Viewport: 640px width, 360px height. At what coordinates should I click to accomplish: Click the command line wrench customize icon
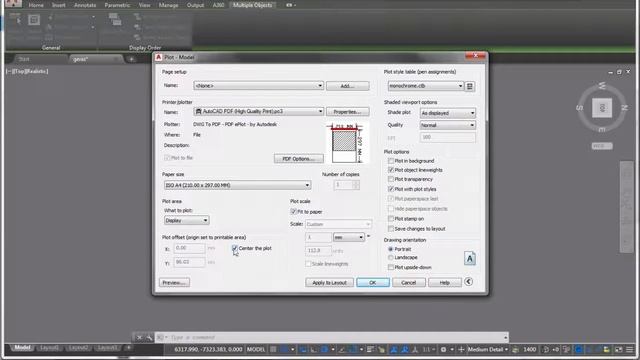[x=149, y=338]
